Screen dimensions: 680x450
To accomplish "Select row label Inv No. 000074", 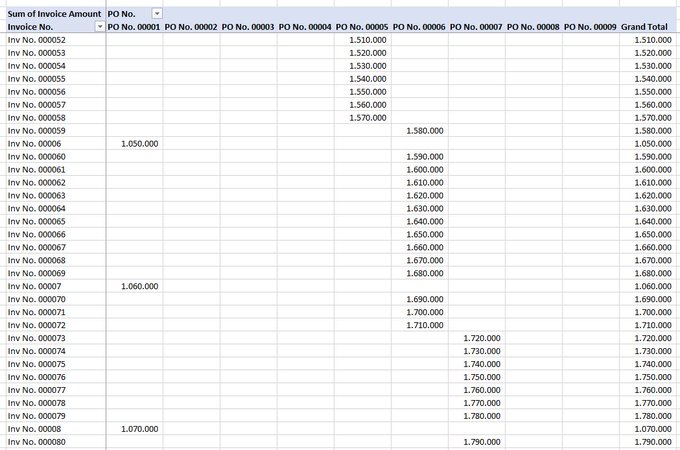I will click(36, 351).
